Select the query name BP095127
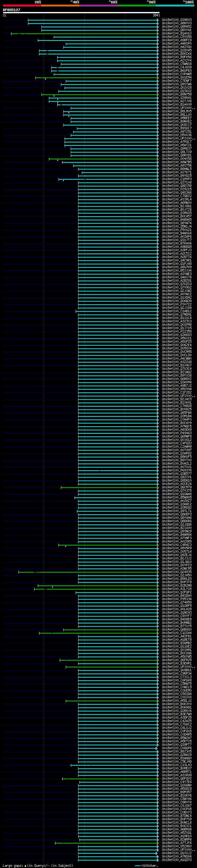The image size is (197, 868). (11, 10)
